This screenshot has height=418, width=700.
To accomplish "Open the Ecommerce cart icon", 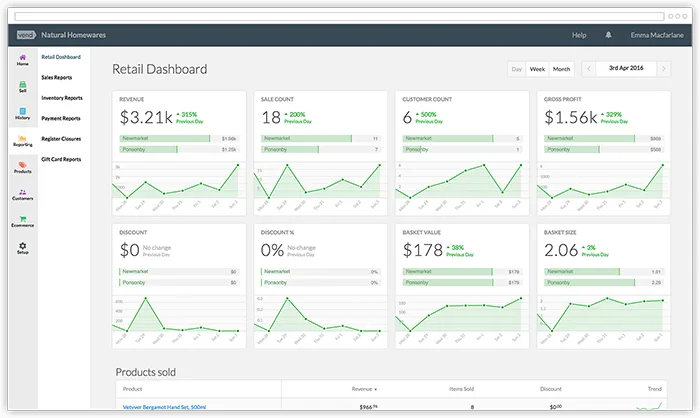I will pos(23,222).
